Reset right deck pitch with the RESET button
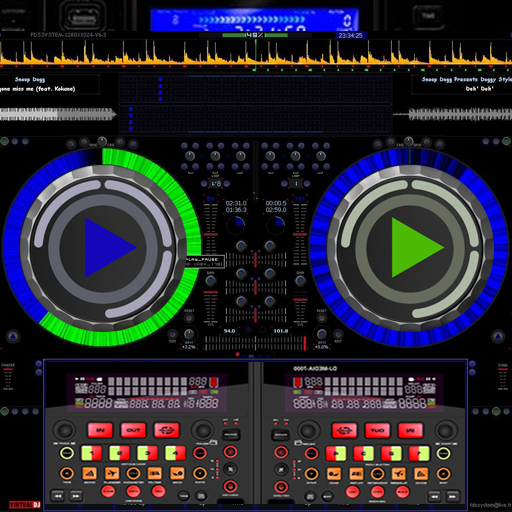512x512 pixels. [x=321, y=318]
